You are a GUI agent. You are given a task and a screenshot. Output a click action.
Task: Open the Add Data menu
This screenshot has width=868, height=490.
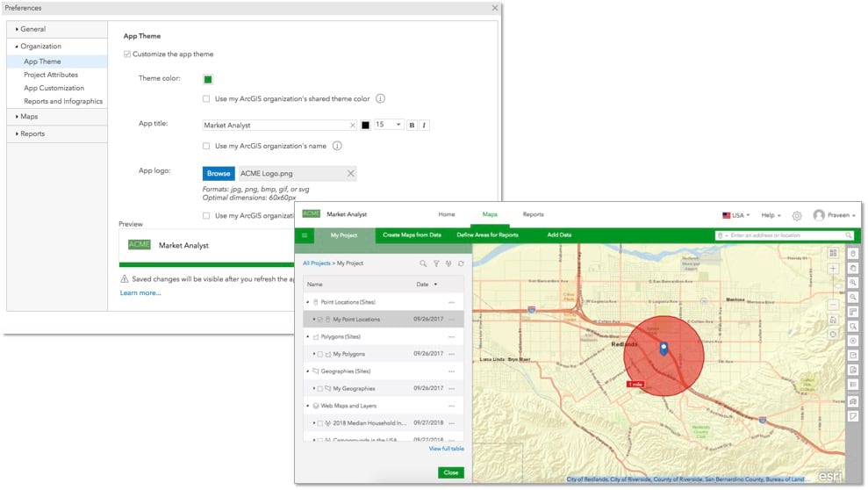coord(559,234)
